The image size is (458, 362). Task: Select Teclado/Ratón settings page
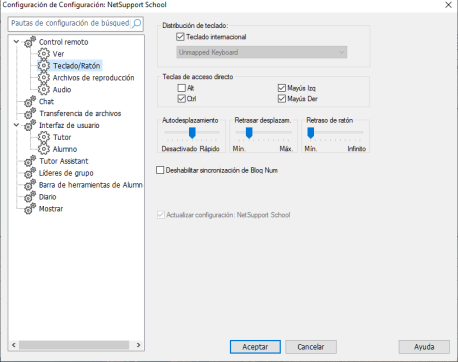pos(76,66)
